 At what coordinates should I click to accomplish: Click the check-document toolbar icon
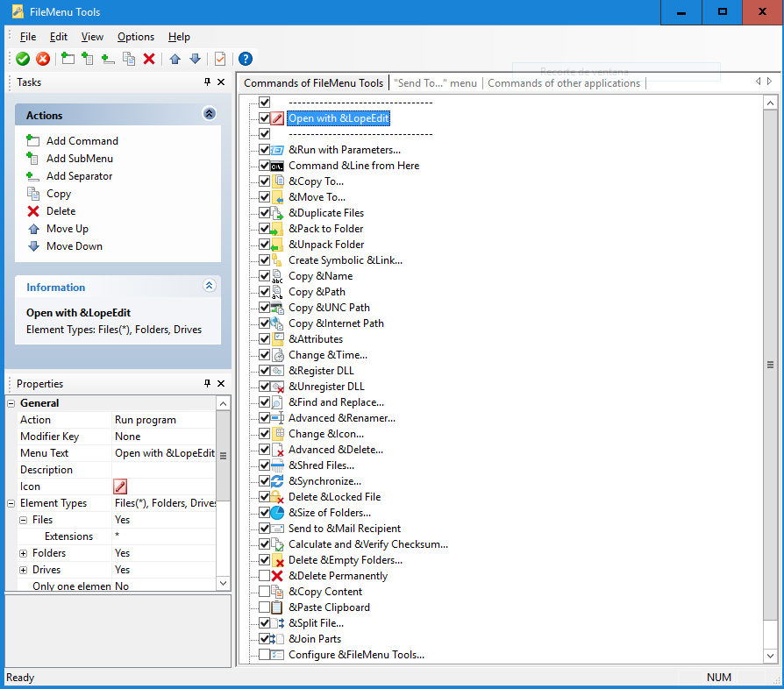point(220,59)
